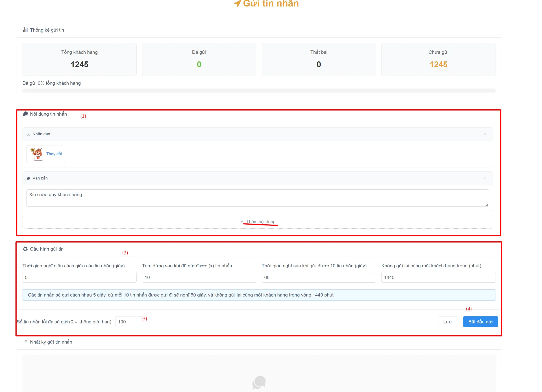
Task: Click the empty-log chat bubble placeholder icon
Action: [259, 382]
